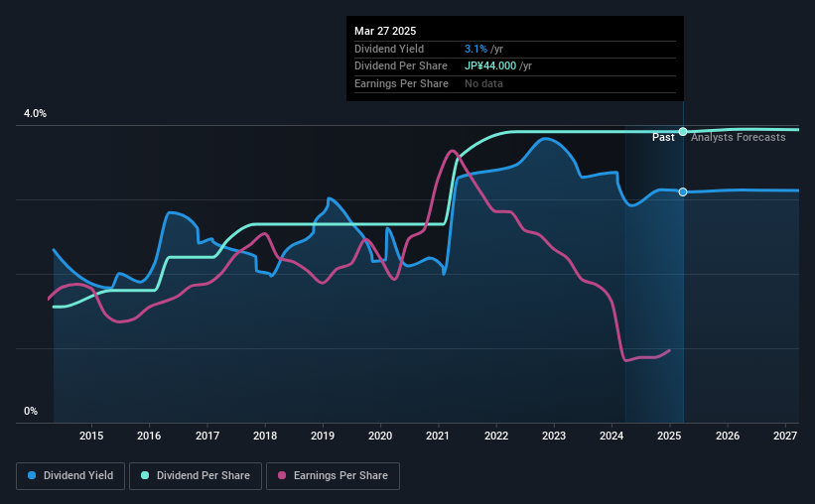The image size is (815, 504).
Task: Click the tooltip's 'Dividend Yield' row label
Action: [389, 49]
